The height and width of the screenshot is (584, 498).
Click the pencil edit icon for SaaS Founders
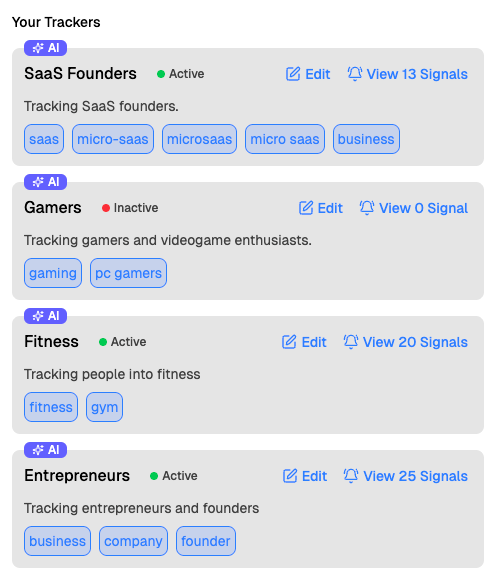pyautogui.click(x=293, y=74)
